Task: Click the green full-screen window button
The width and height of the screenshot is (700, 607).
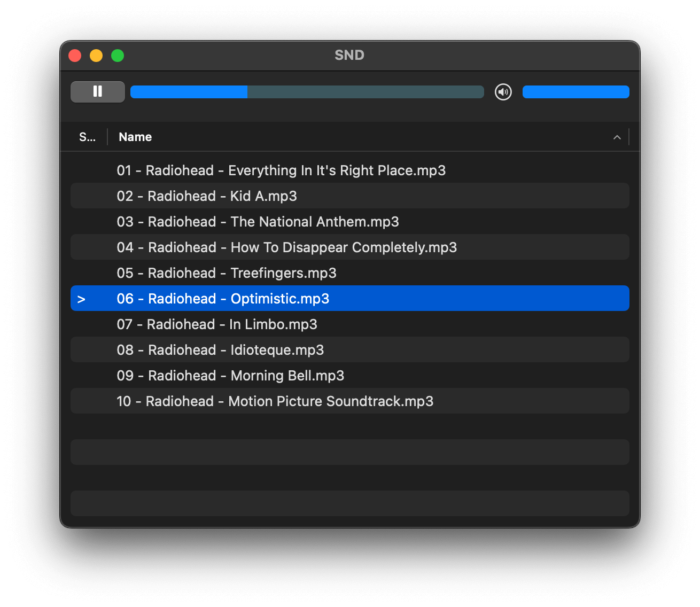Action: [x=118, y=56]
